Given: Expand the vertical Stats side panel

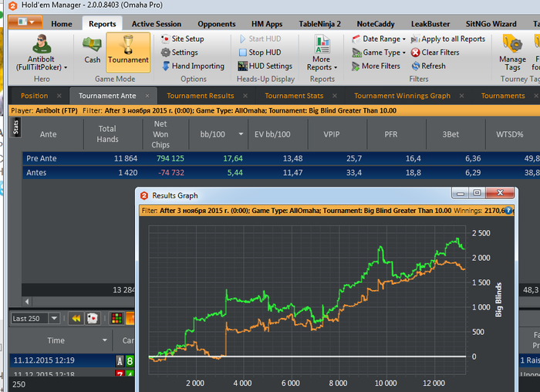Looking at the screenshot, I should tap(16, 127).
